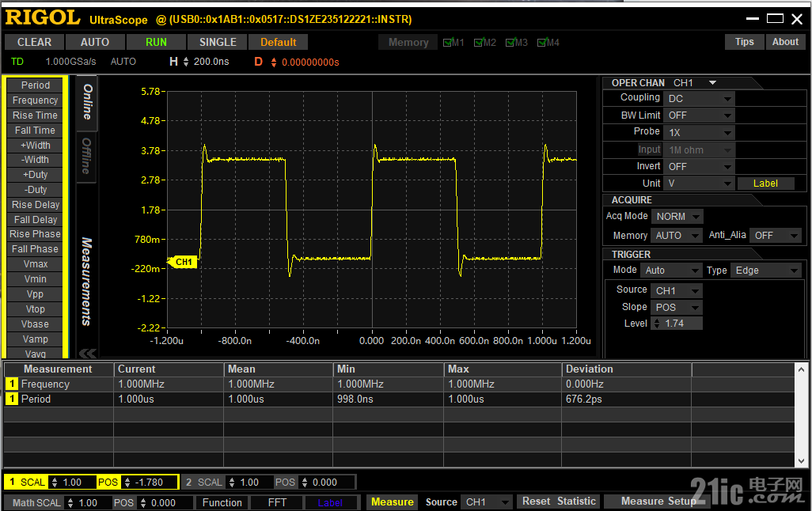The height and width of the screenshot is (511, 812).
Task: Click the Math SCAL stepper arrows
Action: coord(70,503)
